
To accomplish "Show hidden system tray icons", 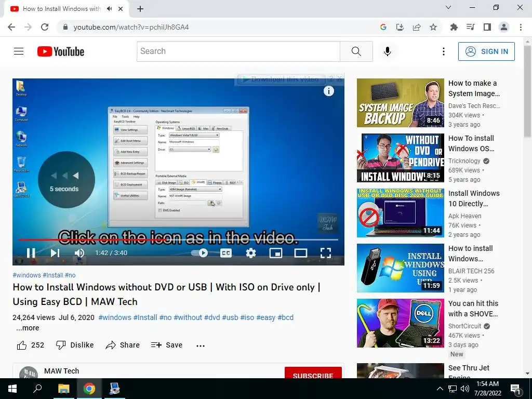I will point(440,389).
